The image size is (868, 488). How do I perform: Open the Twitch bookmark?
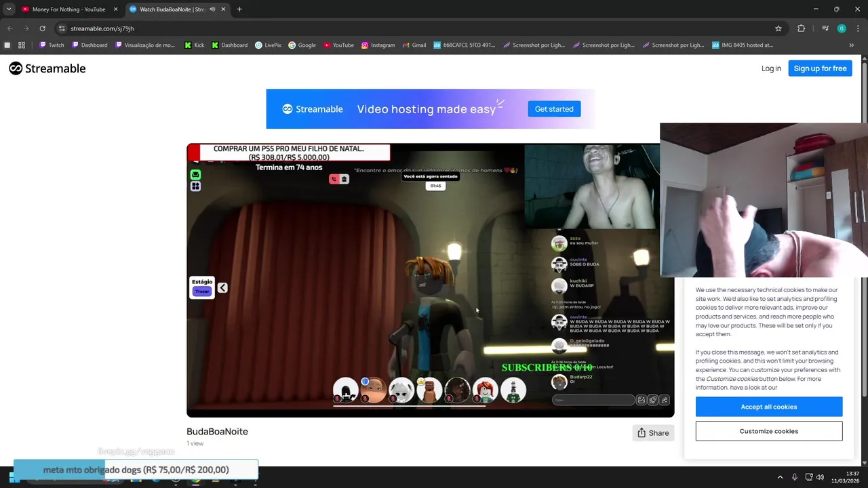click(x=52, y=45)
